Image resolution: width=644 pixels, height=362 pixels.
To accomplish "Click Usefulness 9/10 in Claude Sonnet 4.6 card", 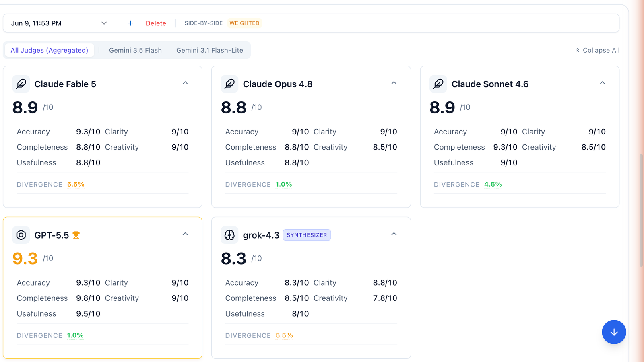I will pos(476,163).
